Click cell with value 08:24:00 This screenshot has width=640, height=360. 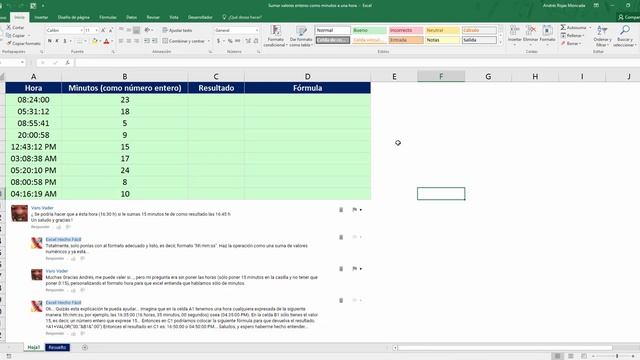(33, 100)
